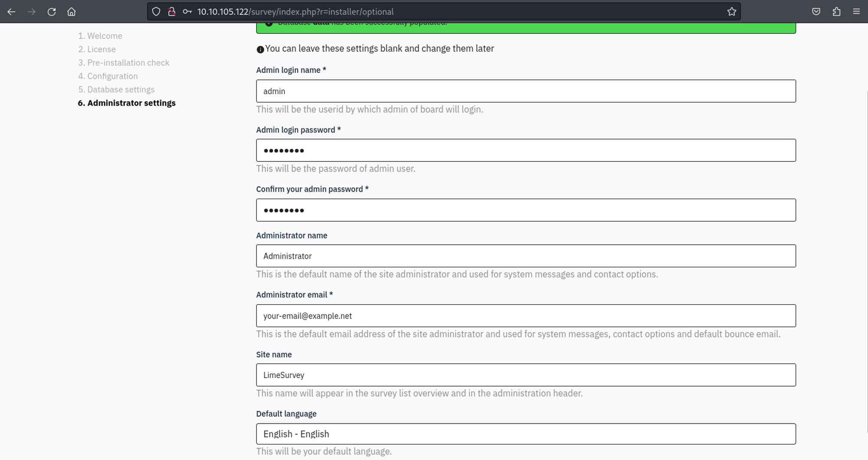This screenshot has width=868, height=460.
Task: Select the Administrator name input
Action: pyautogui.click(x=526, y=256)
